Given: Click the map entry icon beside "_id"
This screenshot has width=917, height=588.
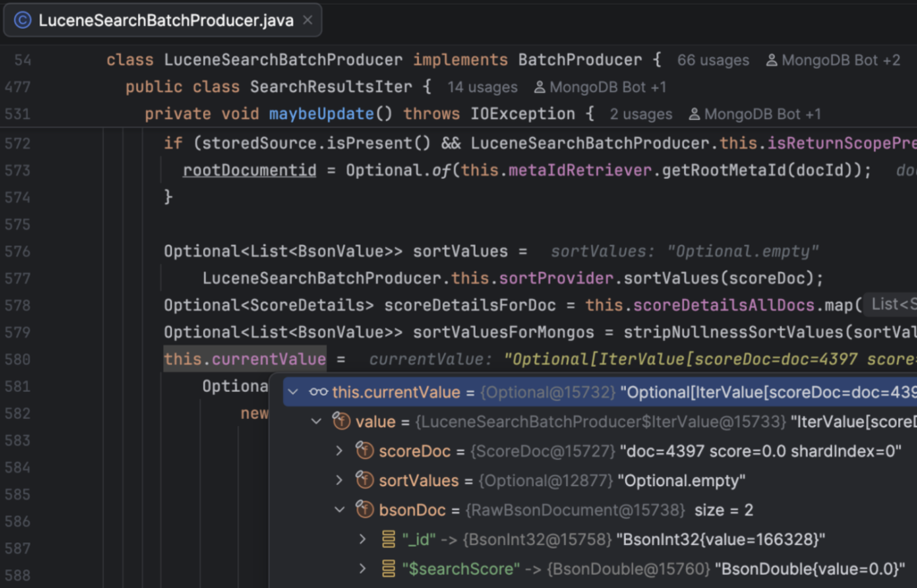Looking at the screenshot, I should pyautogui.click(x=389, y=539).
